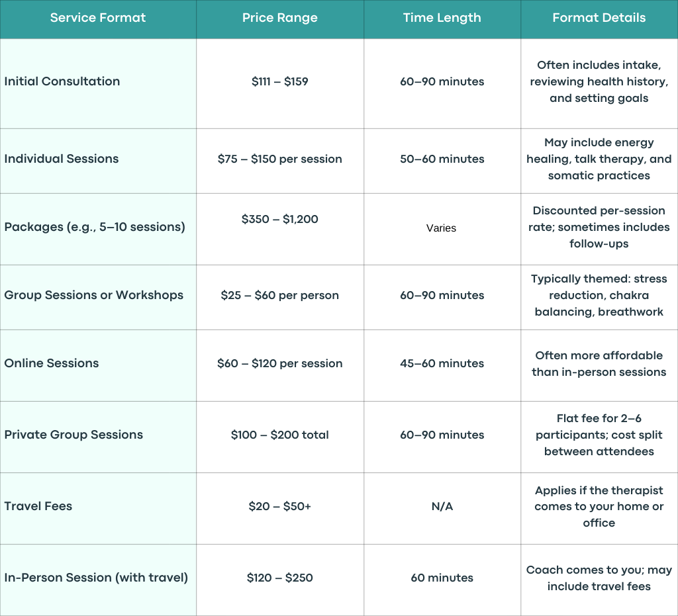Click the Coach comes to you details text
Viewport: 678px width, 616px height.
599,578
